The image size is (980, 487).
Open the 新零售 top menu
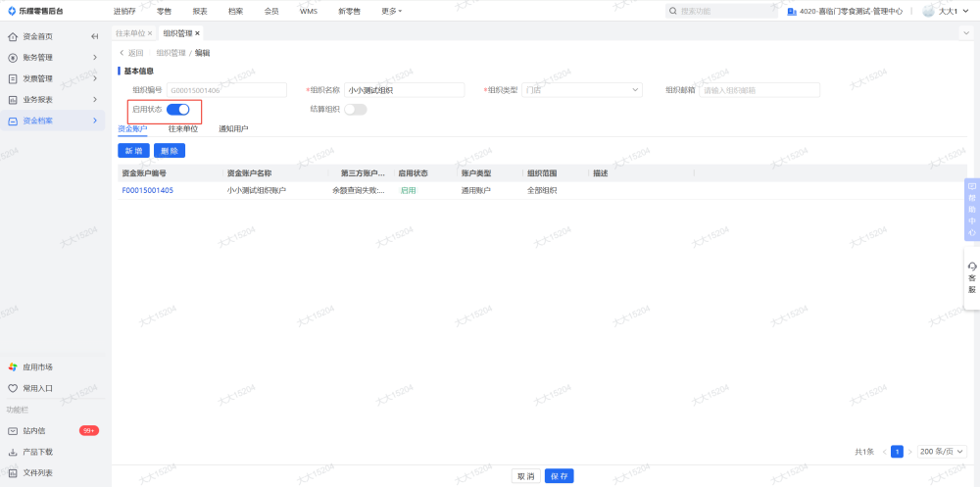click(350, 11)
